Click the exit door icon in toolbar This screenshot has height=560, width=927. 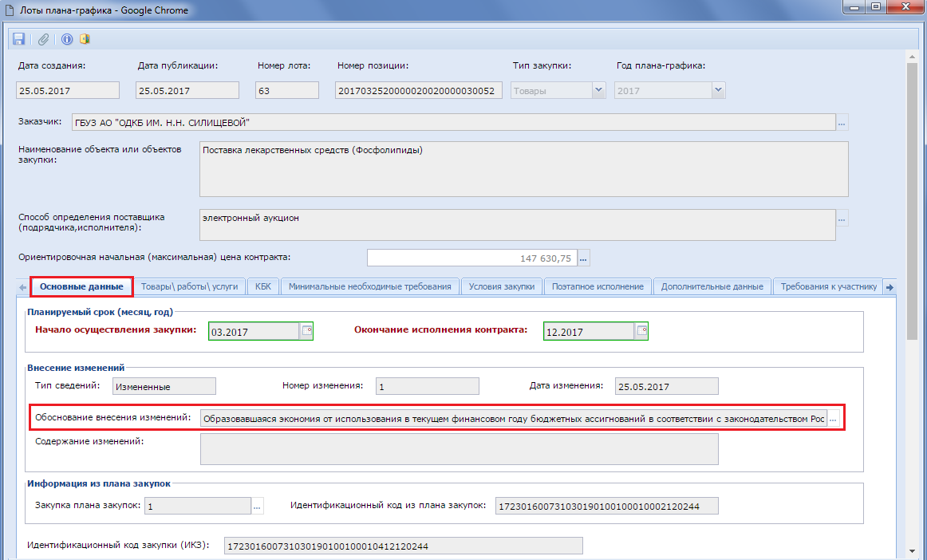point(85,39)
